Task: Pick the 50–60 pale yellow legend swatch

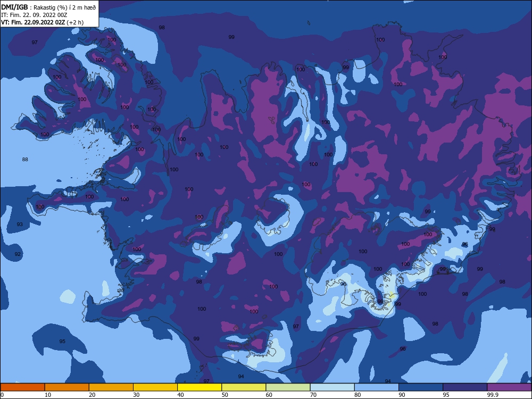Action: coord(244,387)
